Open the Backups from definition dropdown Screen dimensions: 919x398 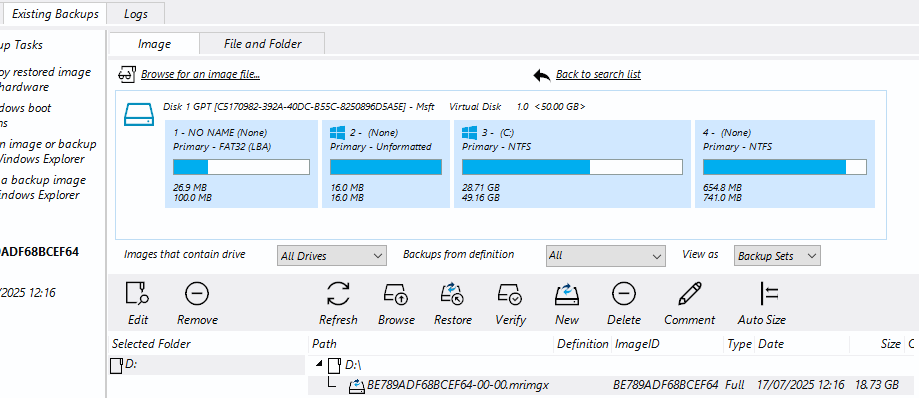(x=605, y=256)
